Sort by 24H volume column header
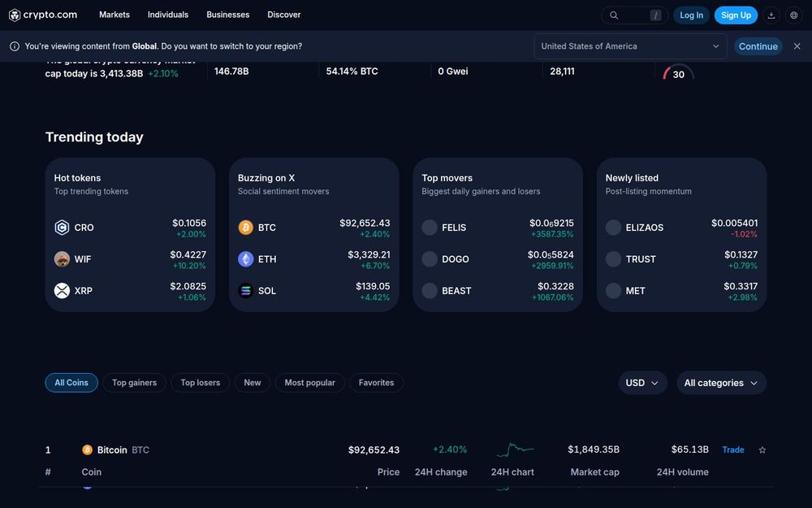 [683, 472]
